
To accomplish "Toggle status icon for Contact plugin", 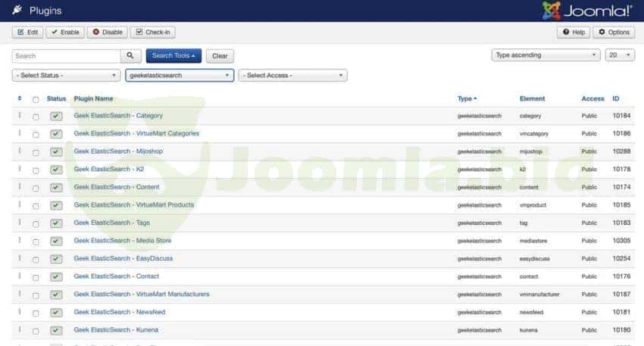I will click(56, 276).
